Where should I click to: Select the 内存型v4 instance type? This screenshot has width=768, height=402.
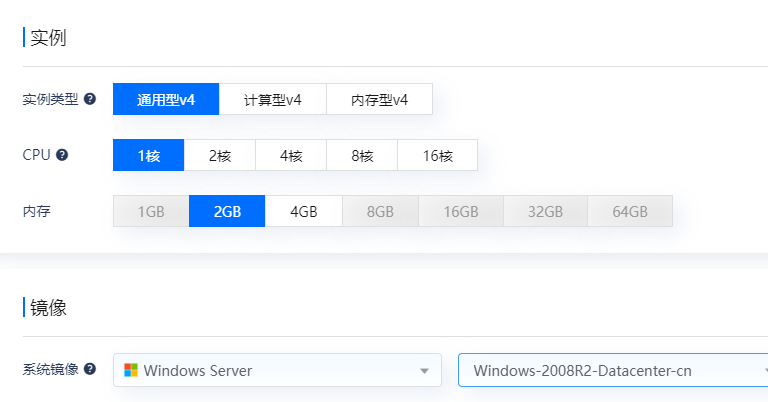point(379,99)
